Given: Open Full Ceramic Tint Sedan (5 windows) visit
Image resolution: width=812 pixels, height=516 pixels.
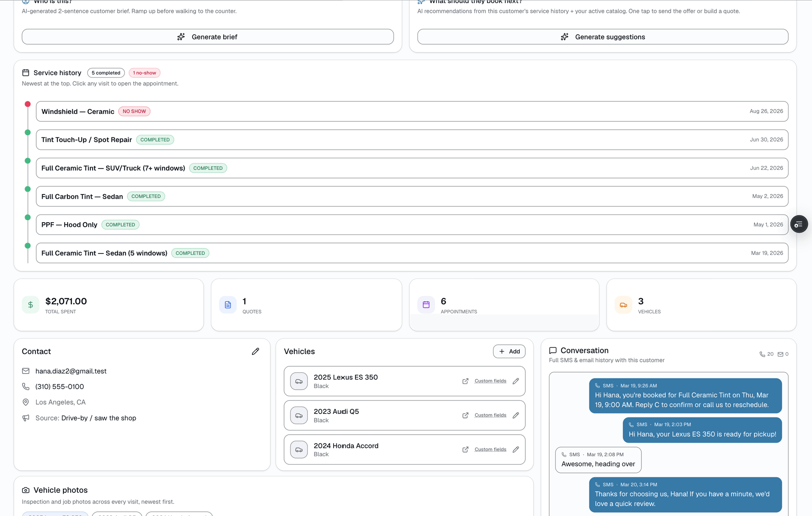Looking at the screenshot, I should (x=412, y=253).
